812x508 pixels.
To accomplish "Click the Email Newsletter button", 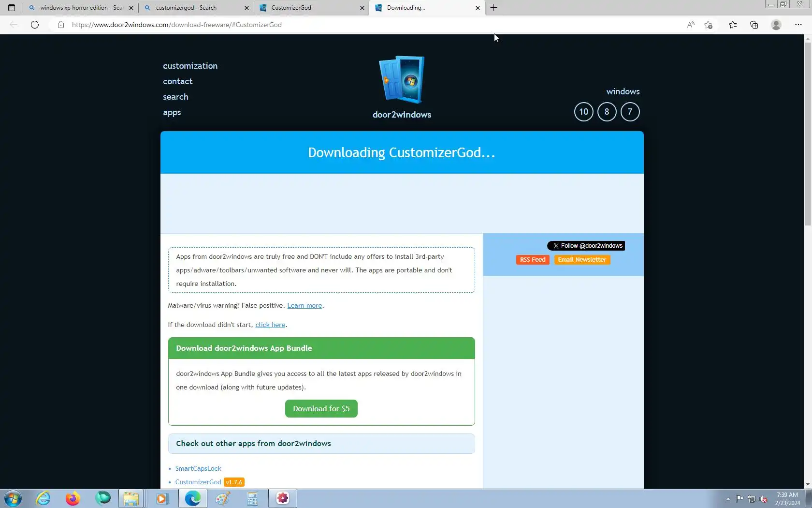I will (582, 260).
